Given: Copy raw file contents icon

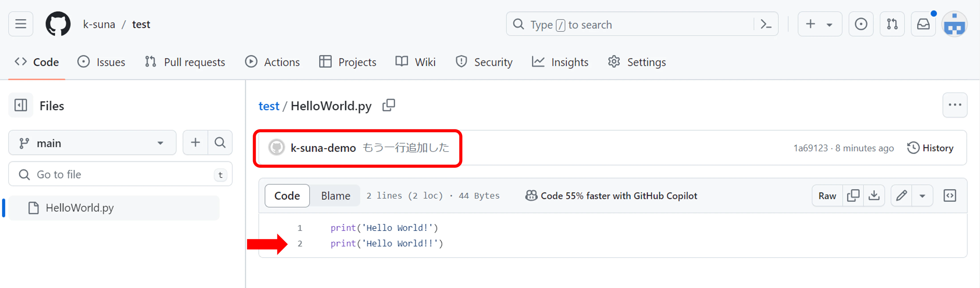Looking at the screenshot, I should (853, 196).
